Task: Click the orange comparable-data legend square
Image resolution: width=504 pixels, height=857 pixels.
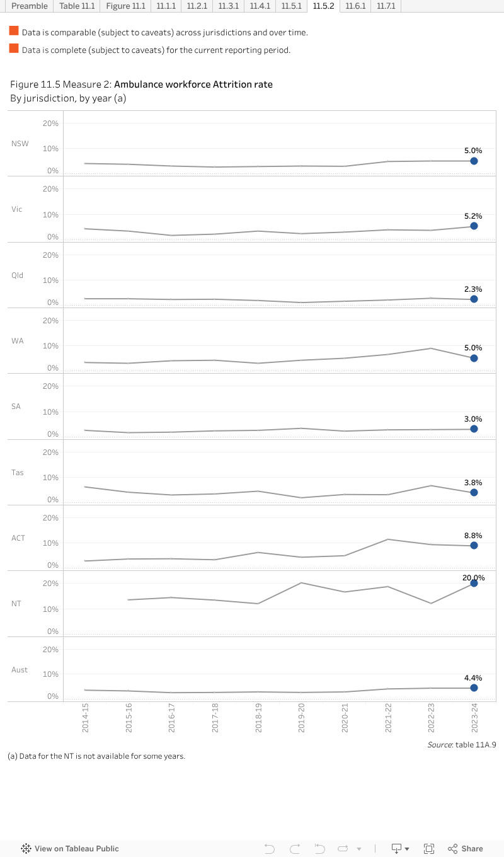Action: [14, 30]
